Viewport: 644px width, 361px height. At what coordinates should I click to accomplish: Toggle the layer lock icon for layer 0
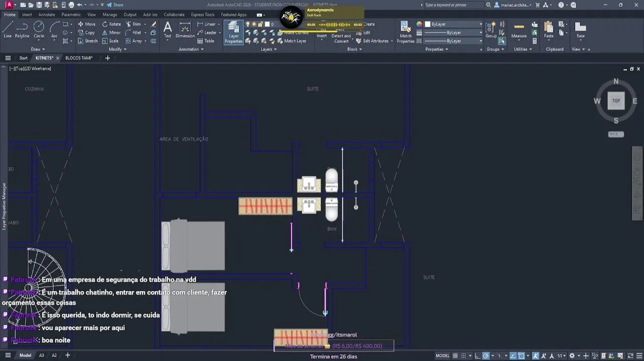tap(260, 24)
